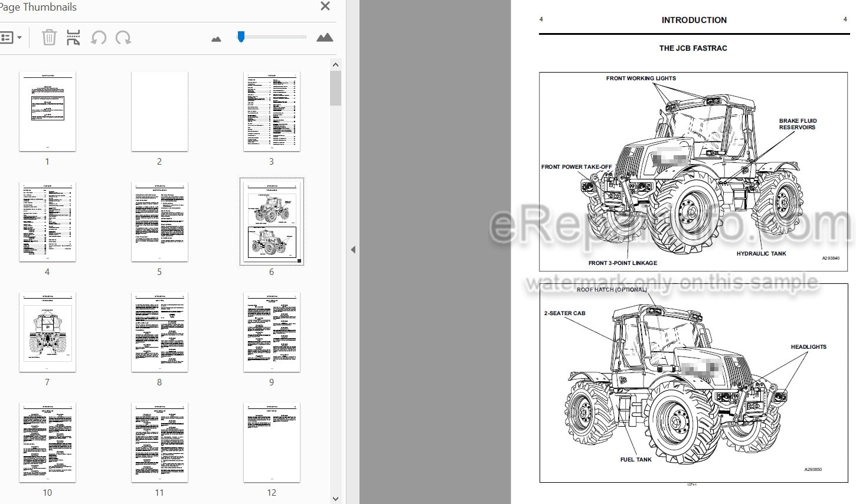This screenshot has height=504, width=856.
Task: Click the INTRODUCTION page heading
Action: click(x=694, y=20)
